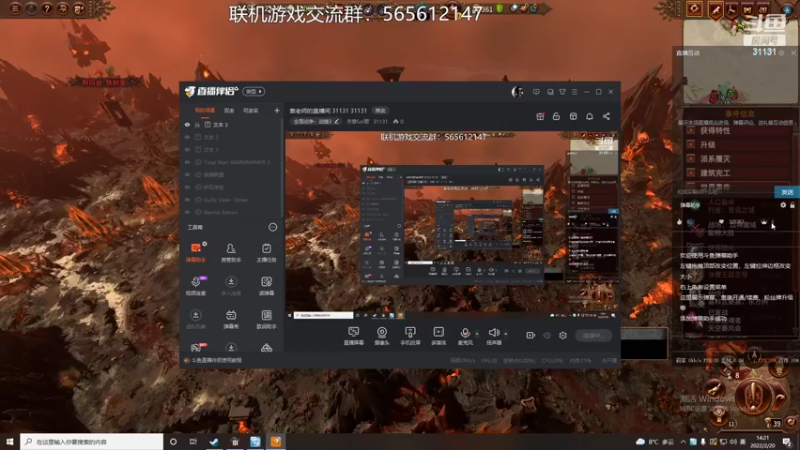This screenshot has width=800, height=450.
Task: Click the gift box icon in header
Action: [x=540, y=116]
